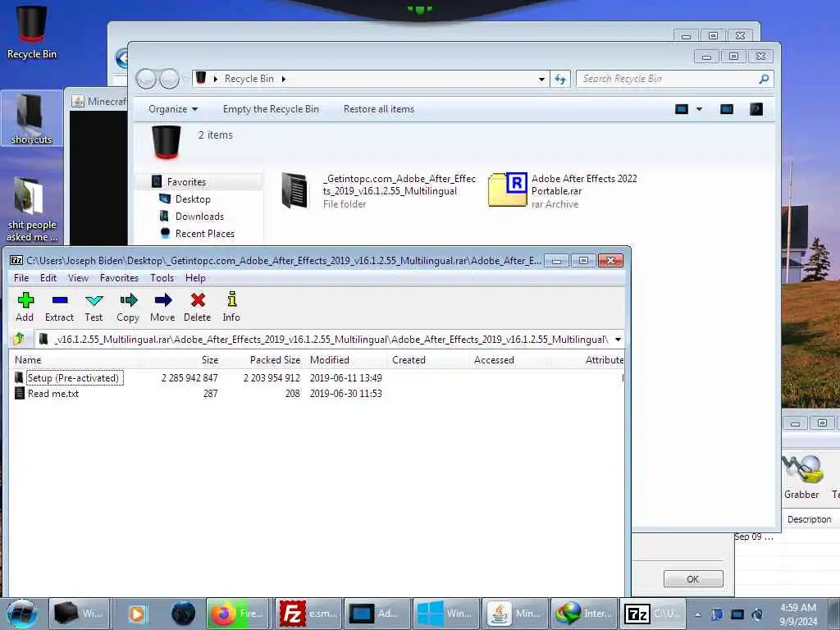Screen dimensions: 840x630
Task: Show hidden system tray icons
Action: click(x=697, y=614)
